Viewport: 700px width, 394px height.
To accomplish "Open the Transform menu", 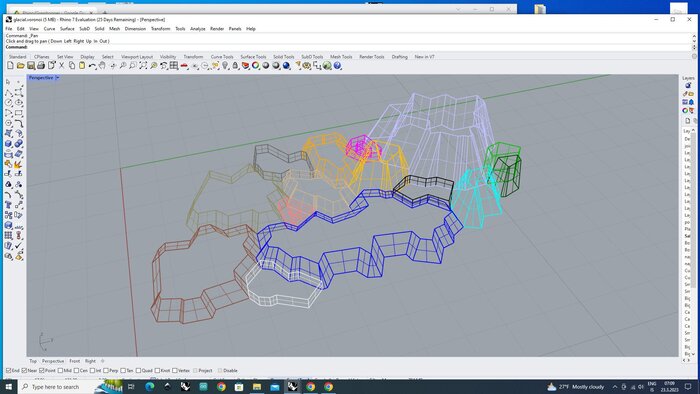I will coord(161,29).
